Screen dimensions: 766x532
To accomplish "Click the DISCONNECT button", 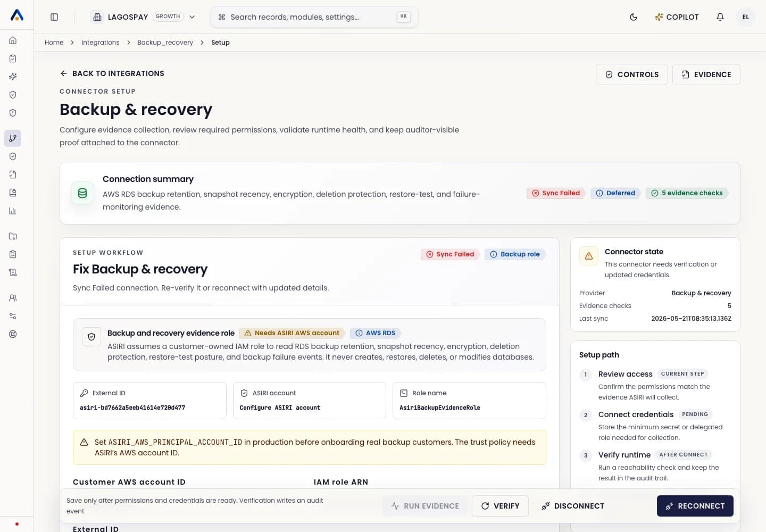I will [572, 506].
